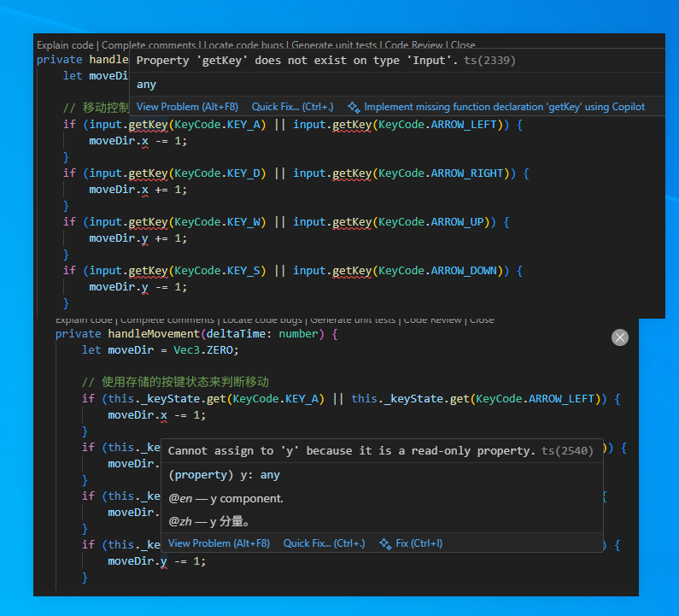
Task: Click KeyCode.ARROW_UP in upper snippet
Action: (430, 222)
